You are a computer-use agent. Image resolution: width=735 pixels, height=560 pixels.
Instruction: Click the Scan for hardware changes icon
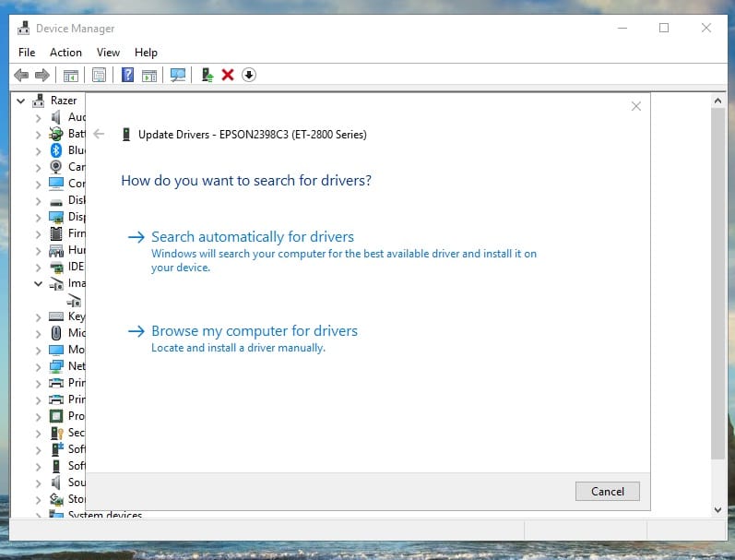pos(178,75)
